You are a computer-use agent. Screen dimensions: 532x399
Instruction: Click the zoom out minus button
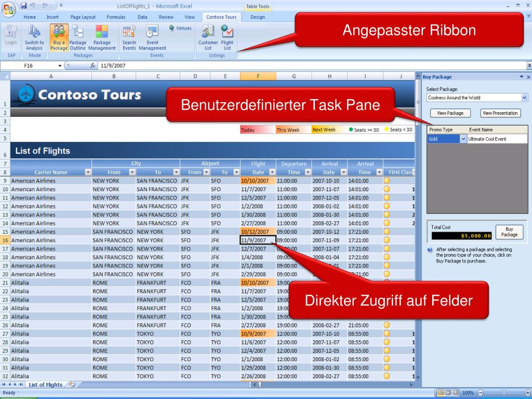tap(480, 393)
